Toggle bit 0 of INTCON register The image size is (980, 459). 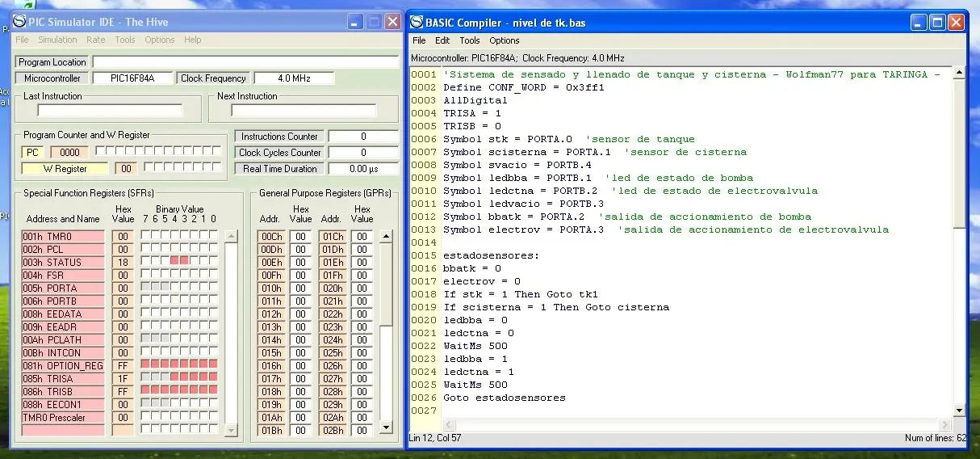coord(213,352)
